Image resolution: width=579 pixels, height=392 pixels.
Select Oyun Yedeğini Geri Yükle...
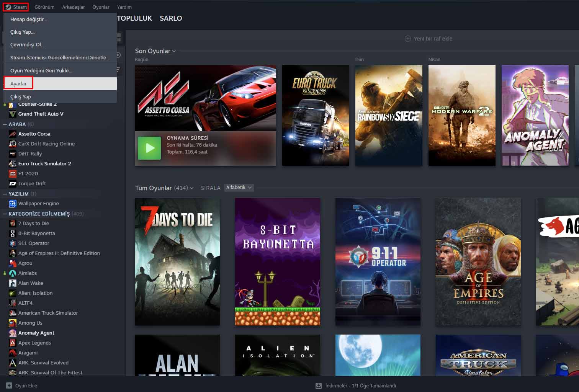point(60,70)
